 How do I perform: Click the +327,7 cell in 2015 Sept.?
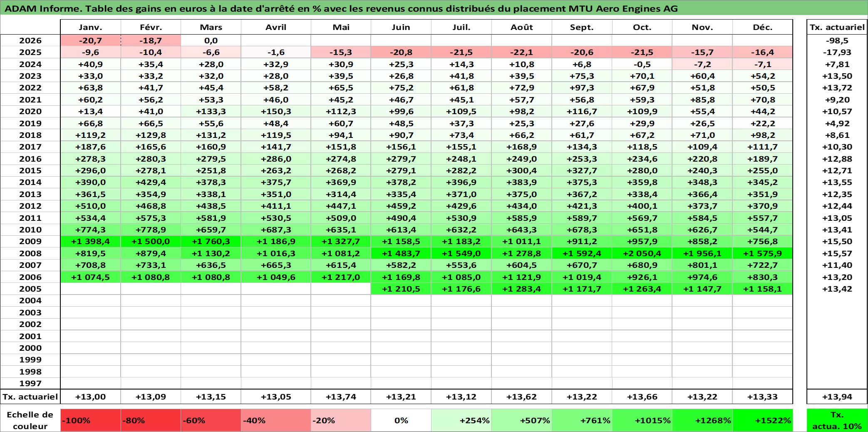pos(582,170)
